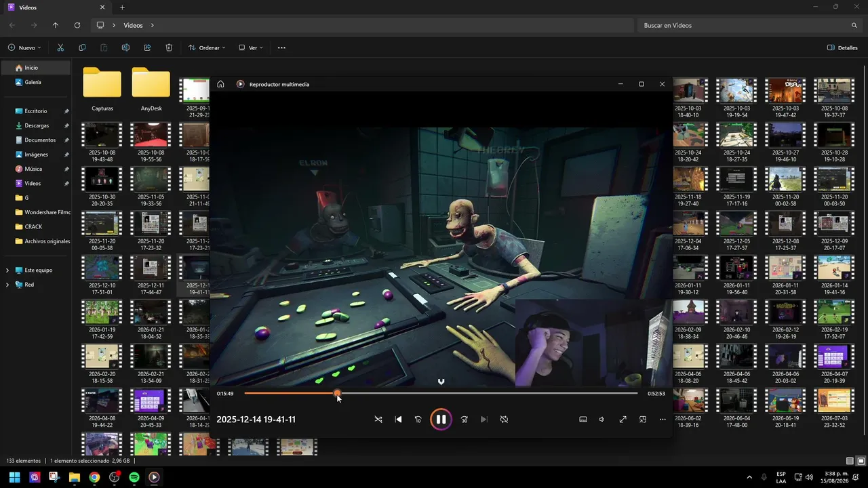Open Escritorio in the navigation pane
The height and width of the screenshot is (488, 868).
[x=35, y=111]
